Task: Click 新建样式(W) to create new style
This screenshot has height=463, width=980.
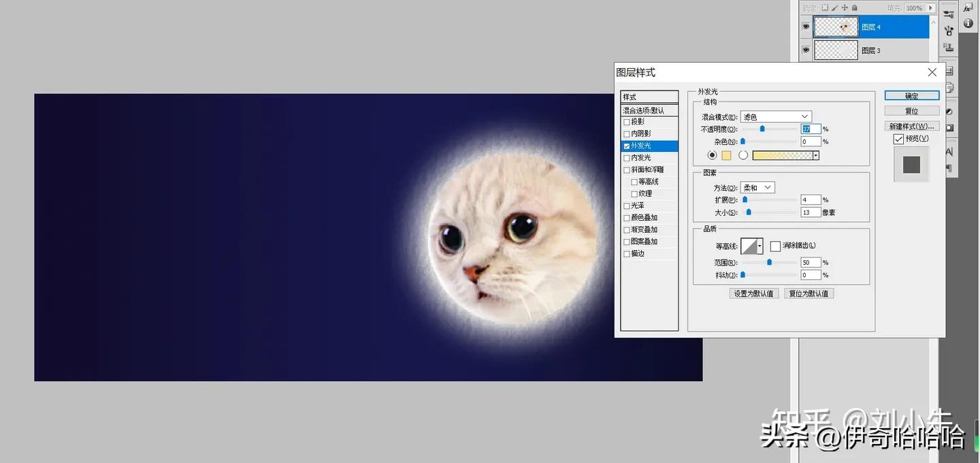Action: (912, 125)
